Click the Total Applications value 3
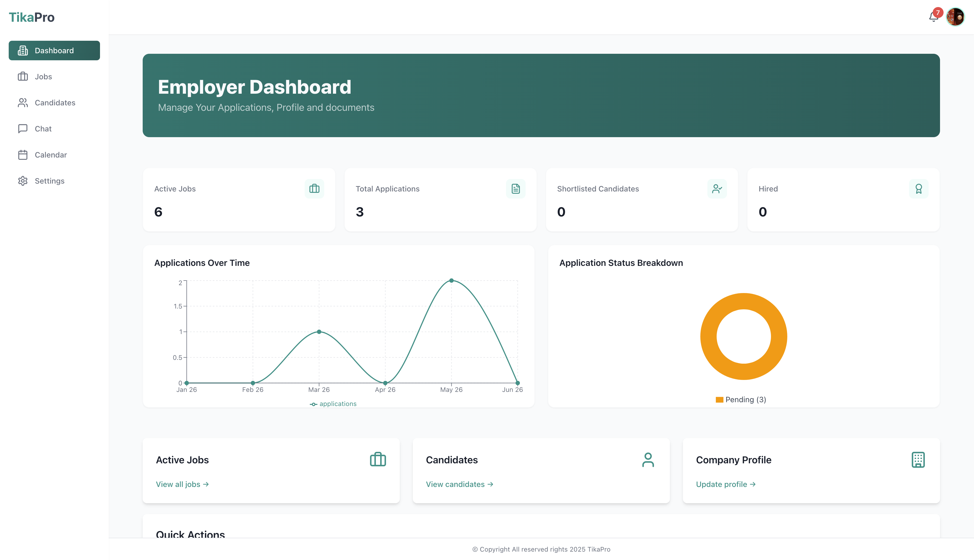Screen dimensions: 974x560 click(360, 212)
